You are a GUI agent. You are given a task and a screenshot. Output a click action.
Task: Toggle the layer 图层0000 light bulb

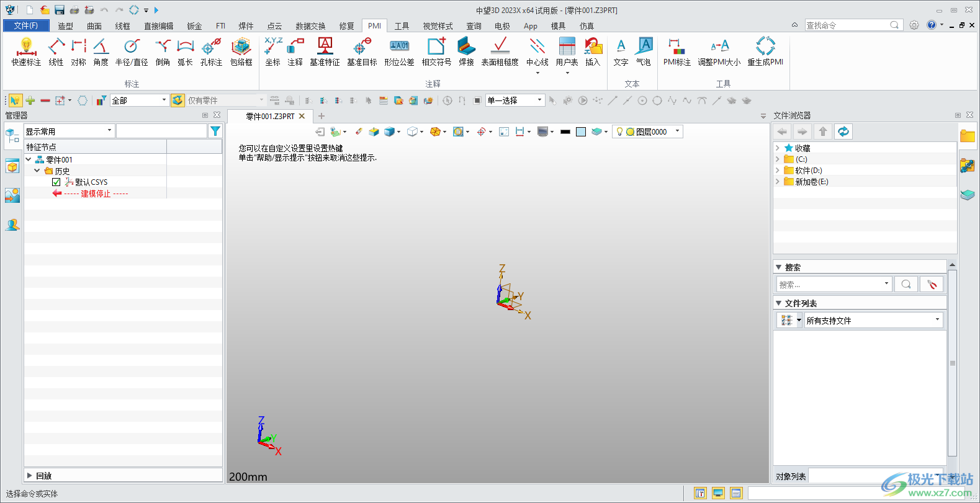pyautogui.click(x=619, y=131)
